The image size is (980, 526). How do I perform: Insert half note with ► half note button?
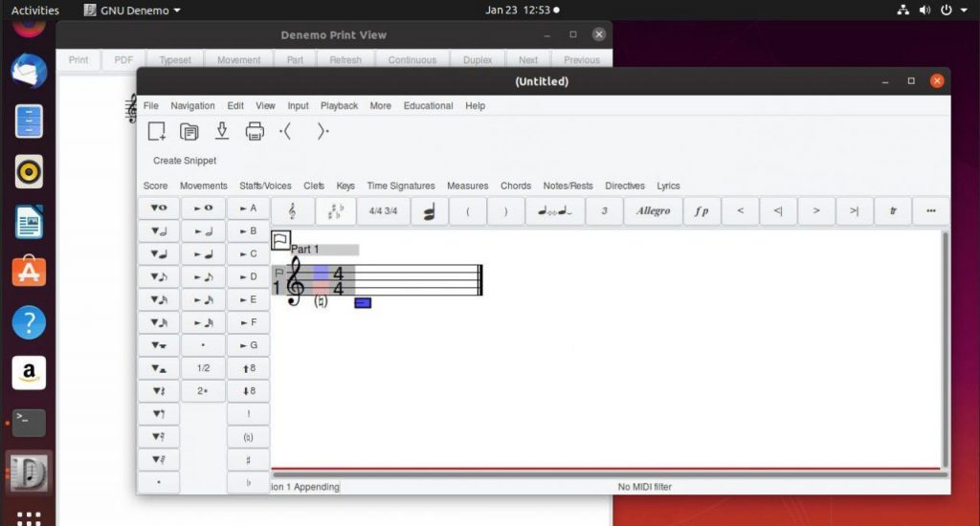pyautogui.click(x=203, y=231)
